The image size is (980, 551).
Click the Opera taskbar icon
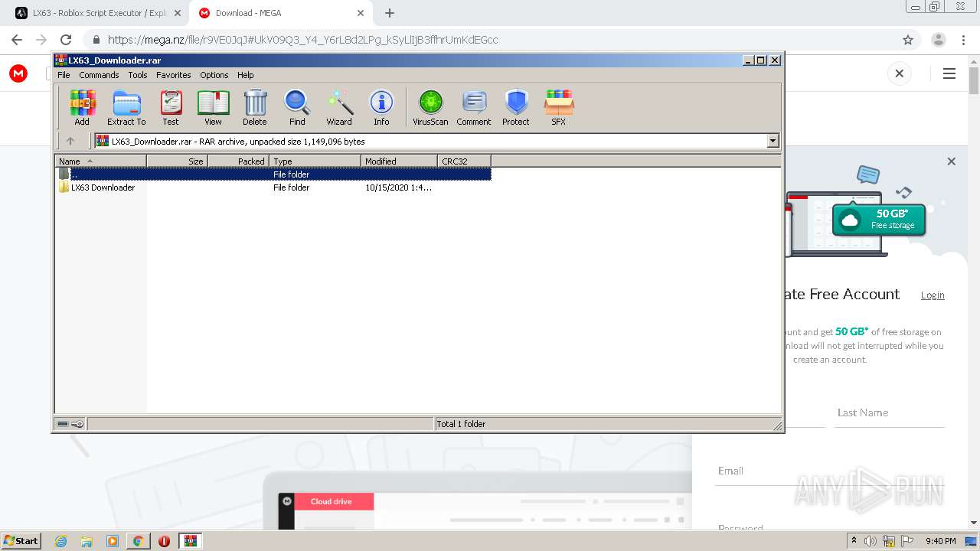click(164, 541)
